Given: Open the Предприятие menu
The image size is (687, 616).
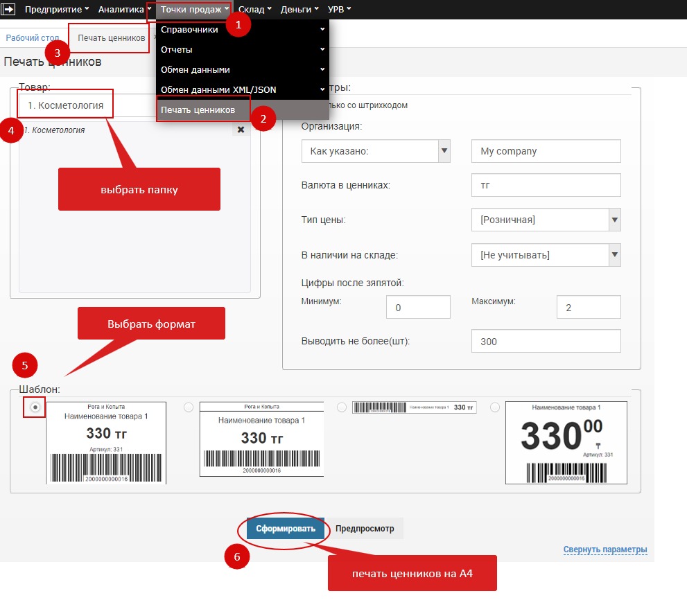Looking at the screenshot, I should point(57,10).
